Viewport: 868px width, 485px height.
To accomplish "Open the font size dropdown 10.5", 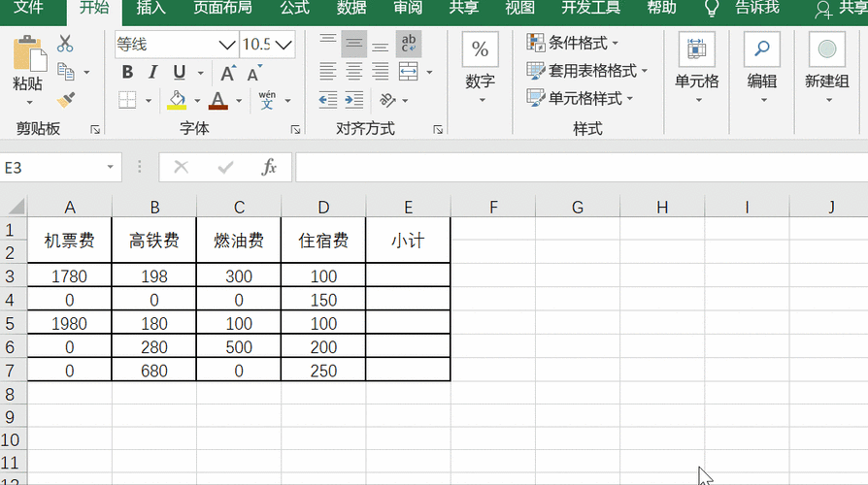I will pos(284,45).
